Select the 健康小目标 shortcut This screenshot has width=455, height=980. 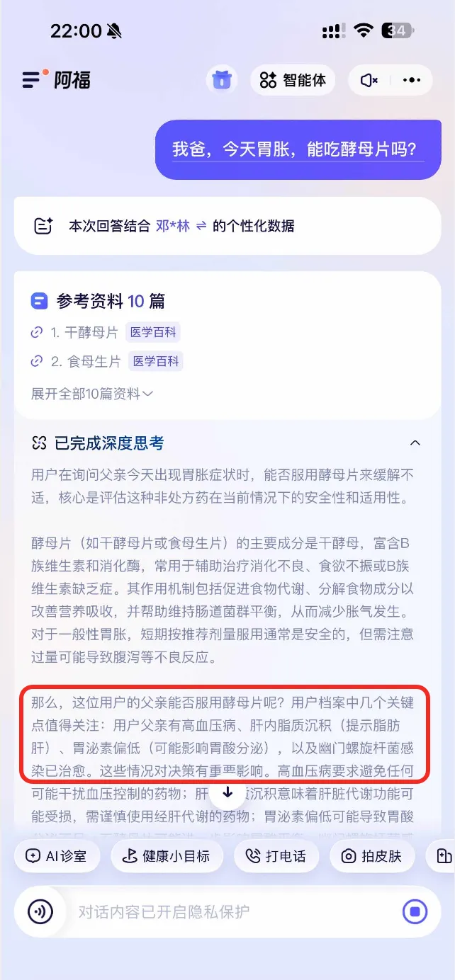(x=167, y=856)
